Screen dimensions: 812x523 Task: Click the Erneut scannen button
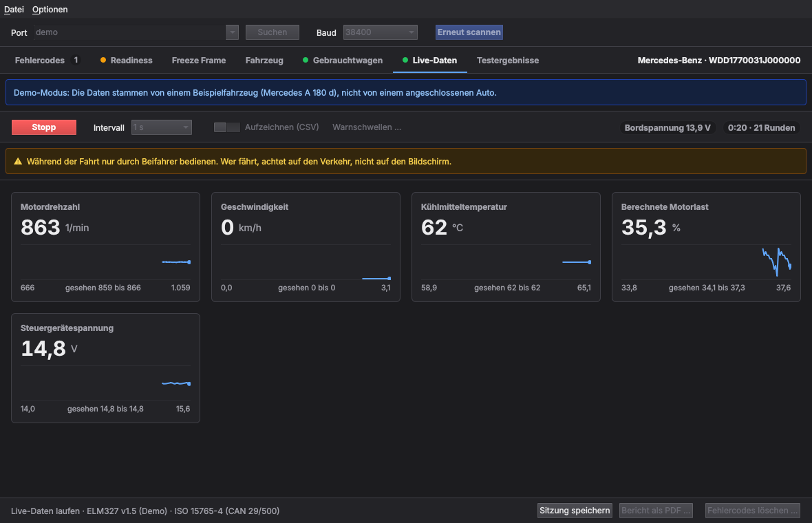(469, 32)
